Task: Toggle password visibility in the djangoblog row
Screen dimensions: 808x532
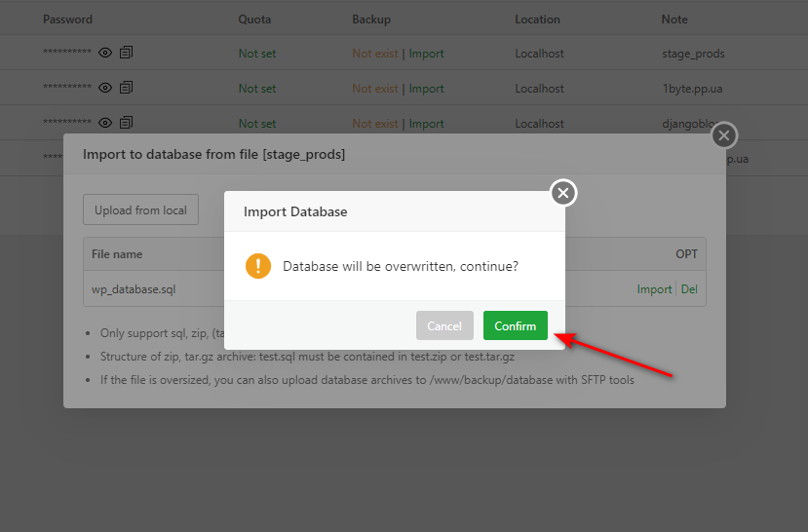Action: 105,124
